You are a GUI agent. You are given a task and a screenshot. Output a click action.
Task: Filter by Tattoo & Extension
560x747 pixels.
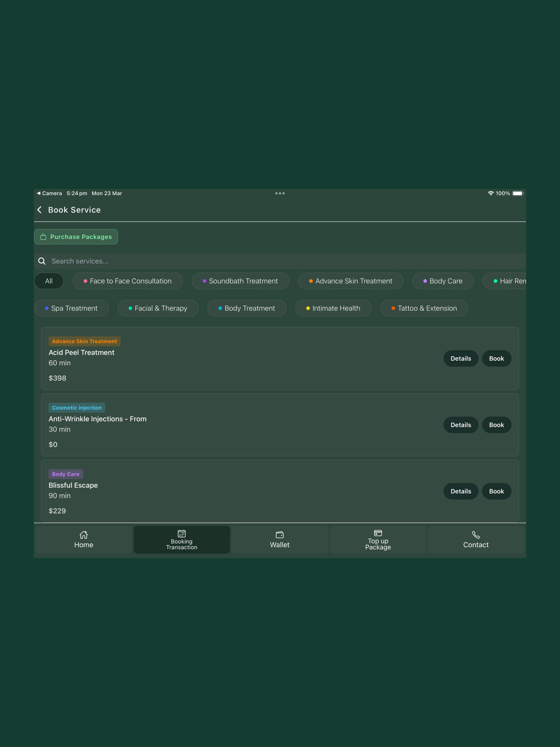click(424, 308)
